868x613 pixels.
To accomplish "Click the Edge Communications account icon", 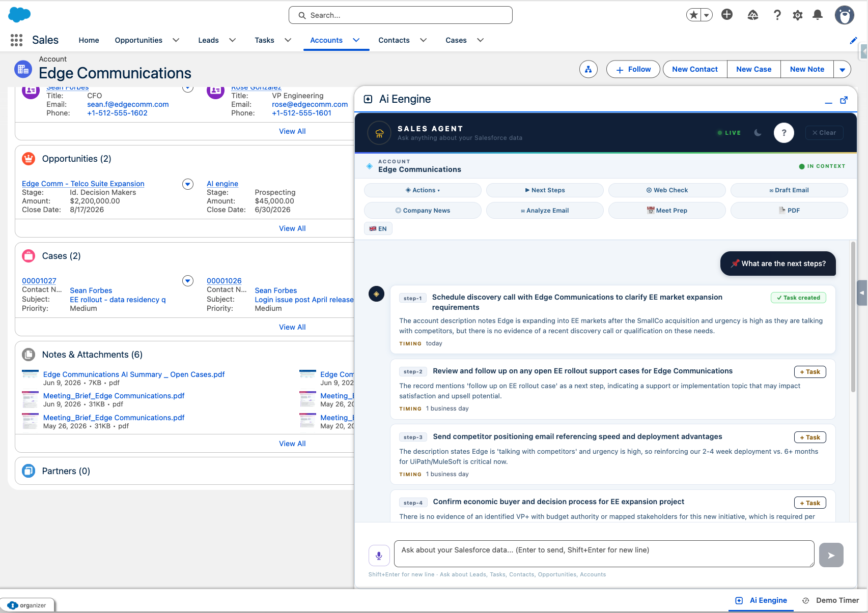I will coord(23,70).
